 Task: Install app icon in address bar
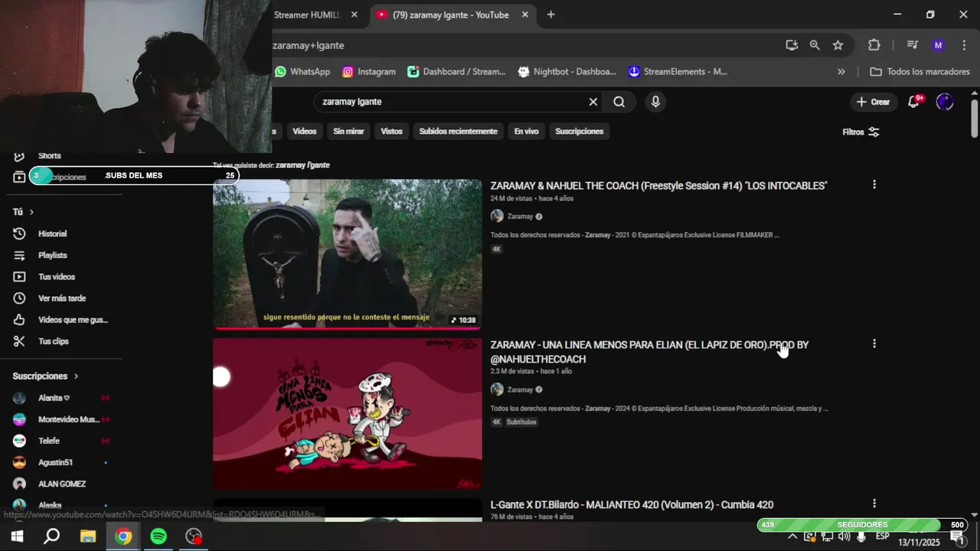[792, 45]
